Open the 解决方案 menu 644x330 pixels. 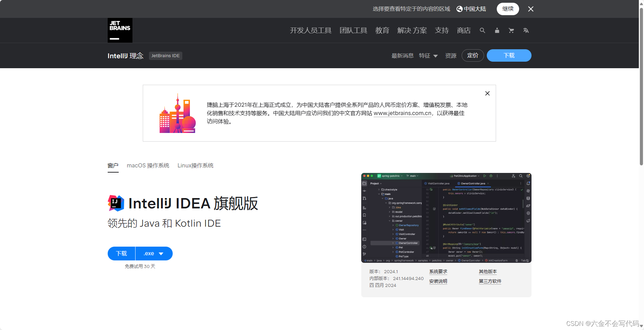point(412,30)
